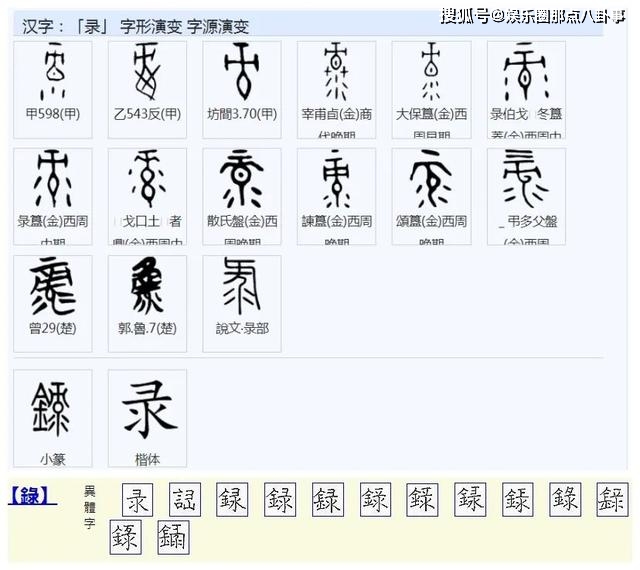Select the 諫簋(金)西周 glyph image
This screenshot has height=570, width=640.
coord(336,181)
